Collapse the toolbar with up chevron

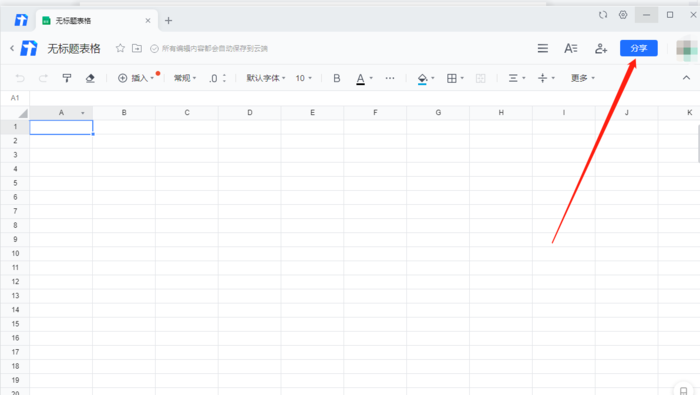pyautogui.click(x=686, y=78)
